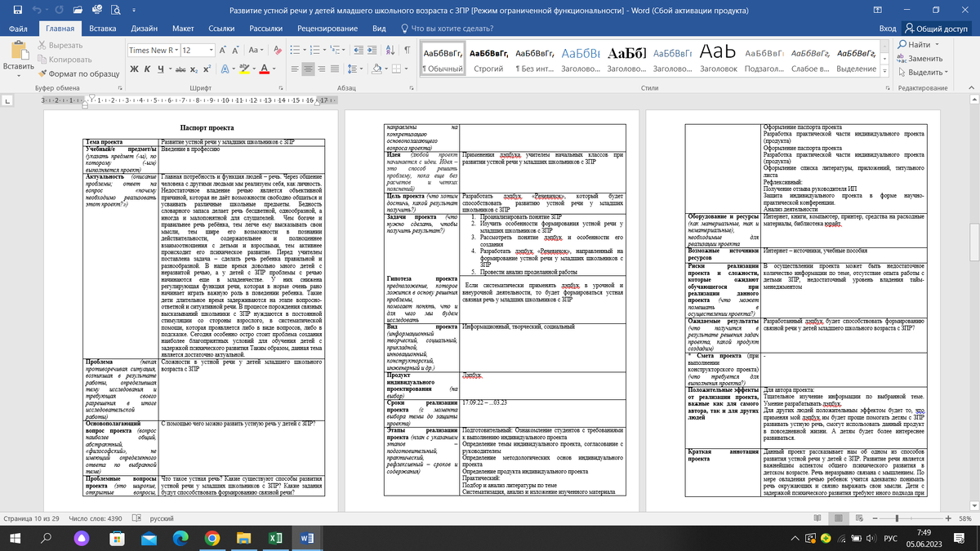The height and width of the screenshot is (551, 980).
Task: Click word count Число слов: 4390
Action: pyautogui.click(x=96, y=518)
